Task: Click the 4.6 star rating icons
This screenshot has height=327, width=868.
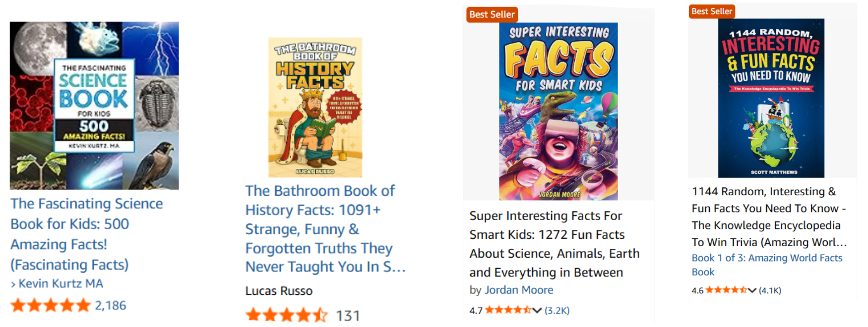Action: tap(727, 290)
